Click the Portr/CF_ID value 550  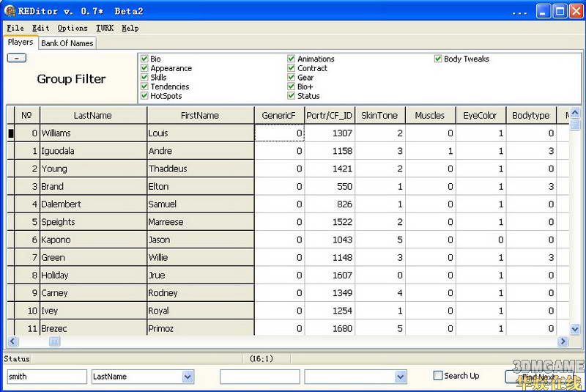click(330, 186)
